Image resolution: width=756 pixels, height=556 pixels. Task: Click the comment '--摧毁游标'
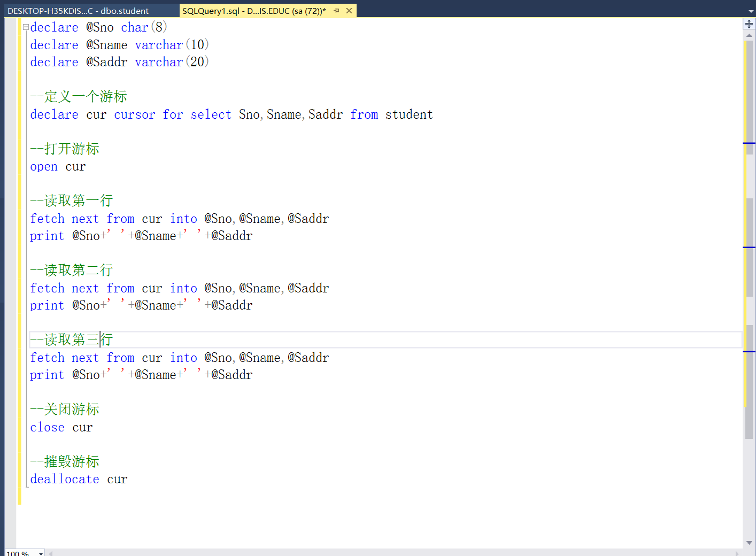pyautogui.click(x=65, y=462)
